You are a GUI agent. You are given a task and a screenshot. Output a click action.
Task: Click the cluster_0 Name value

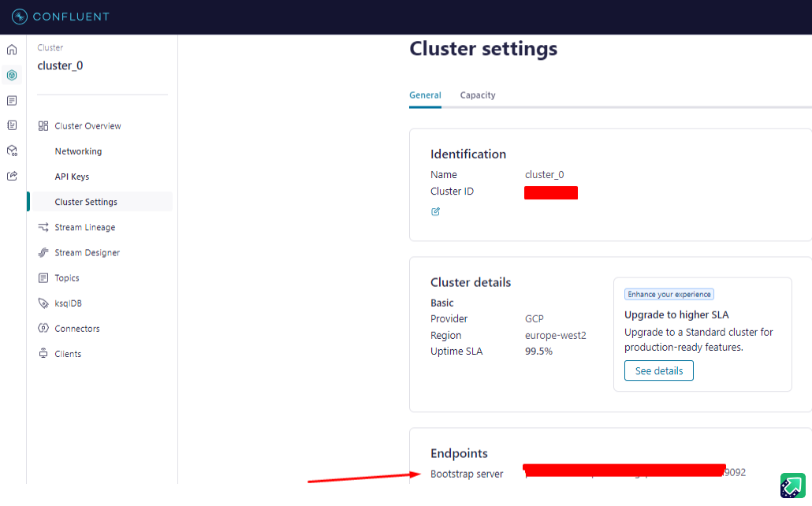tap(544, 174)
